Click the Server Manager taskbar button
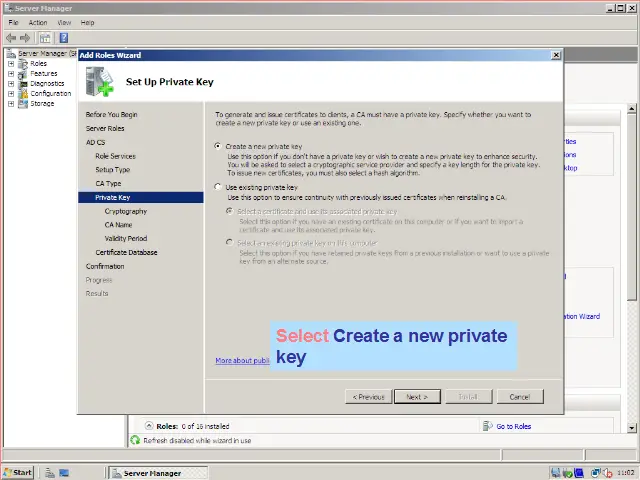The height and width of the screenshot is (480, 640). click(x=158, y=473)
